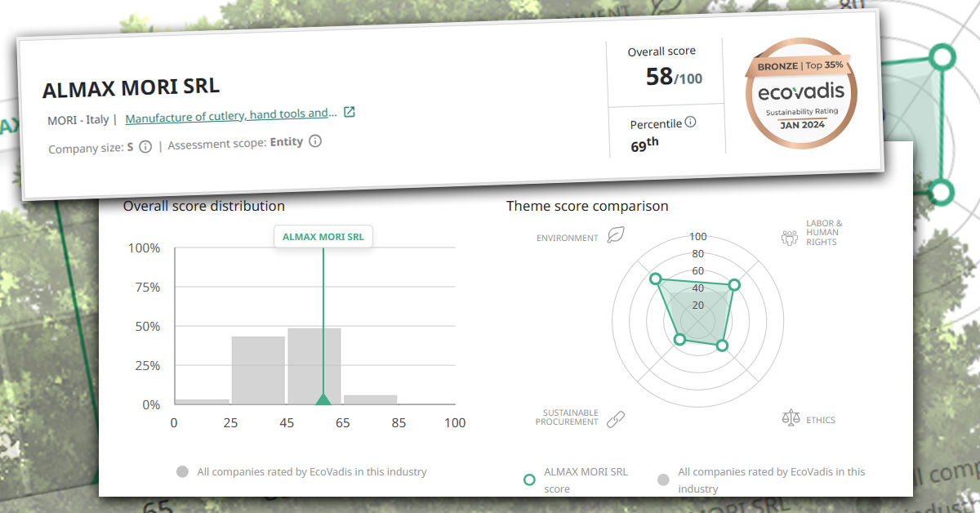The width and height of the screenshot is (980, 513).
Task: Click the ALMAX MORI SRL tooltip label above the chart
Action: pyautogui.click(x=323, y=238)
